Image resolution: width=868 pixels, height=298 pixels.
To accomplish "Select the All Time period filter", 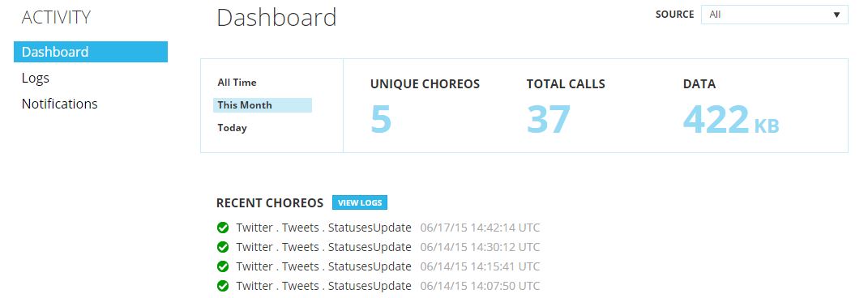I will [237, 83].
